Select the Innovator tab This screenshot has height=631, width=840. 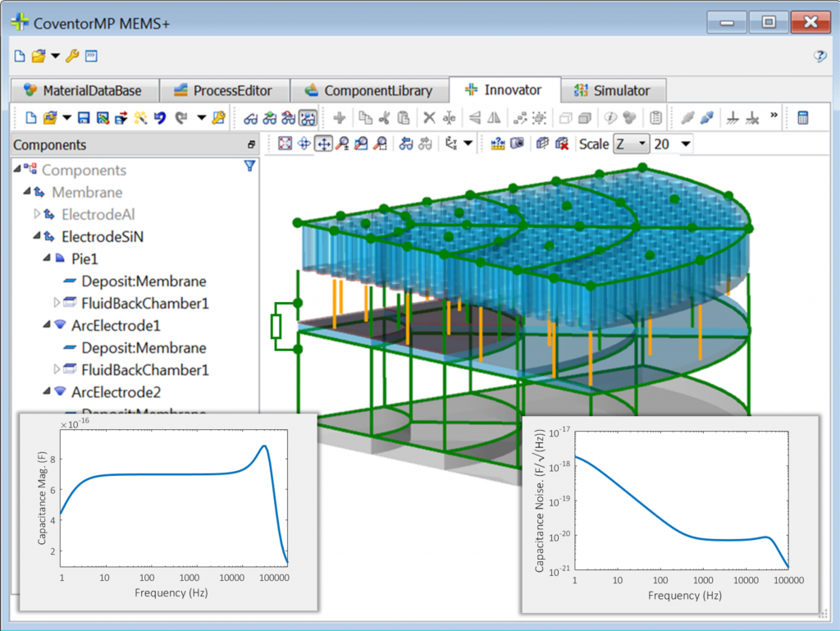pyautogui.click(x=504, y=89)
